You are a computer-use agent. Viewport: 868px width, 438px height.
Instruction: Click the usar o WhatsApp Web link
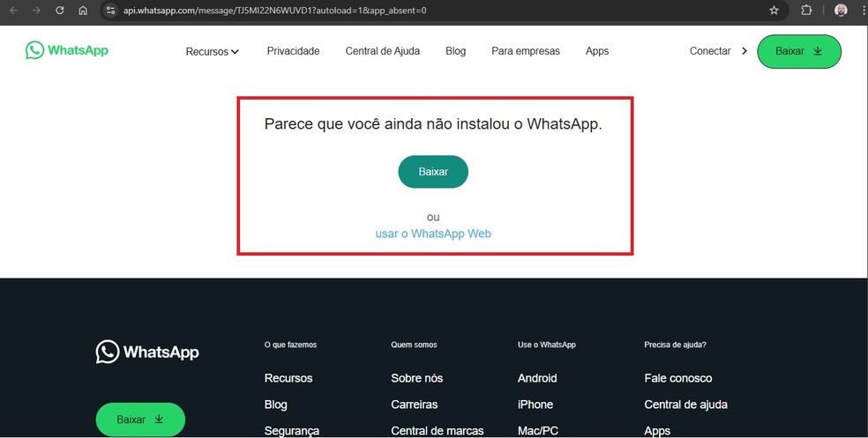tap(433, 234)
